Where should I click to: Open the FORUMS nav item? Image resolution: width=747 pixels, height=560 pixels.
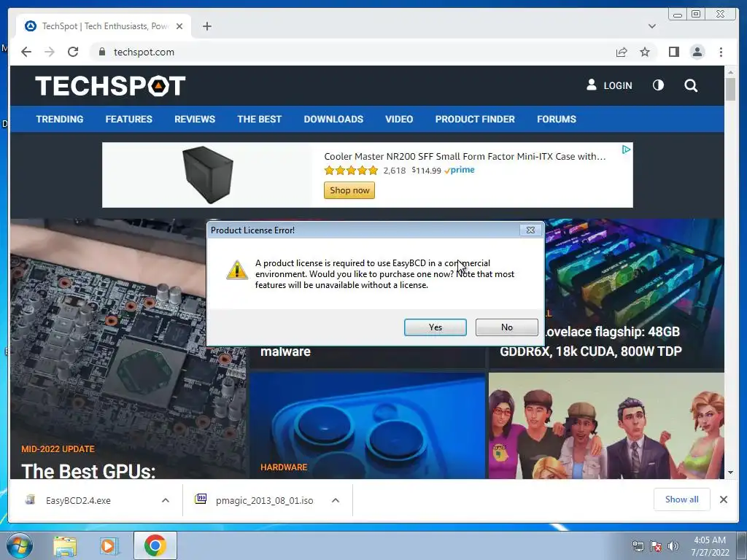coord(557,119)
